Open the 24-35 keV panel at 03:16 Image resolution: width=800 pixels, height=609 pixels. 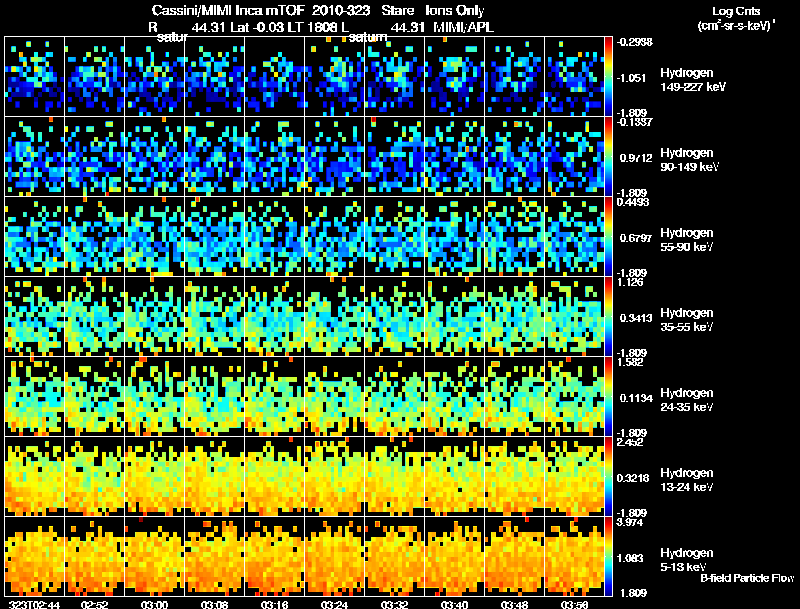tap(274, 397)
